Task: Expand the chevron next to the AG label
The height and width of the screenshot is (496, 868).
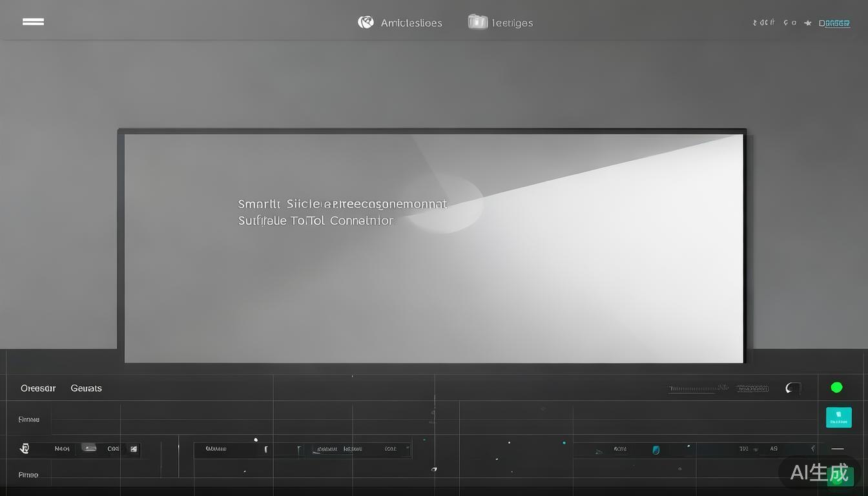Action: pos(812,448)
